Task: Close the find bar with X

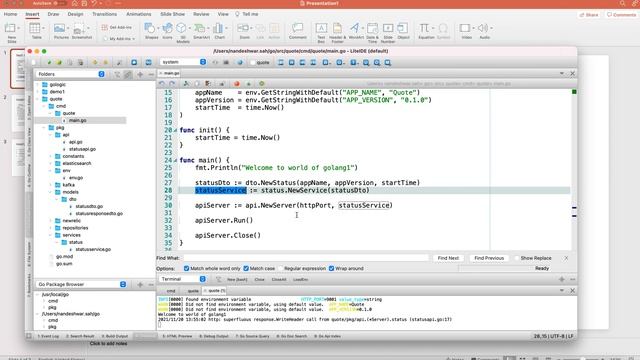Action: [x=566, y=258]
